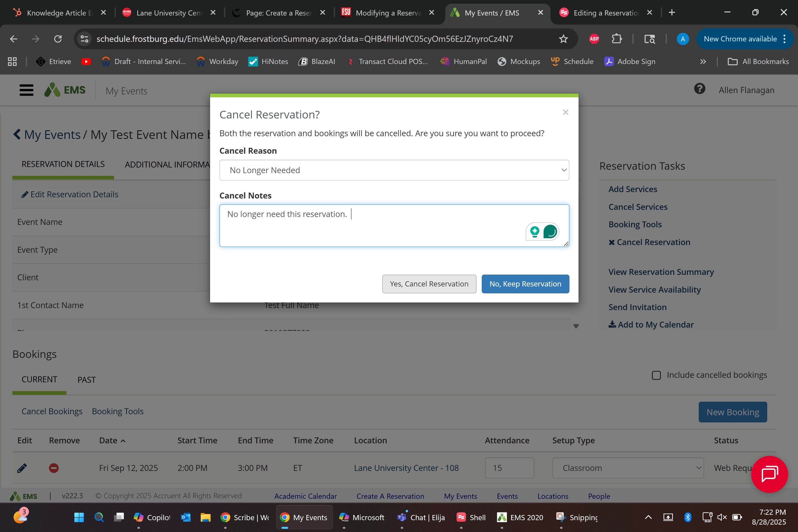The height and width of the screenshot is (532, 798).
Task: Switch to the PAST bookings tab
Action: tap(86, 380)
